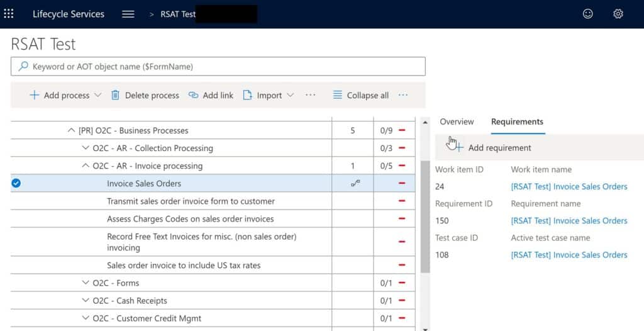The width and height of the screenshot is (644, 331).
Task: Click red minus in Transmit sales order invoice row
Action: [x=402, y=201]
